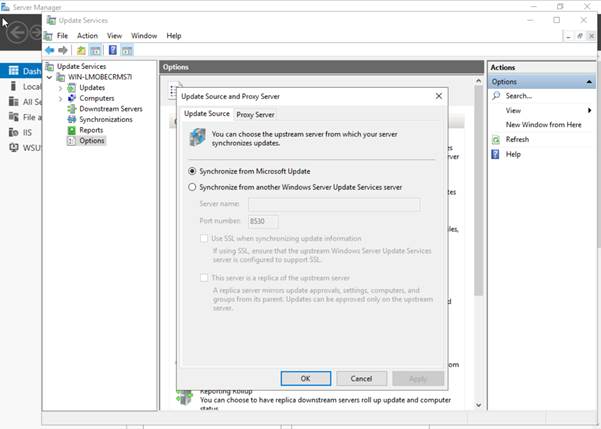Open the View submenu arrow in Actions

coord(590,110)
